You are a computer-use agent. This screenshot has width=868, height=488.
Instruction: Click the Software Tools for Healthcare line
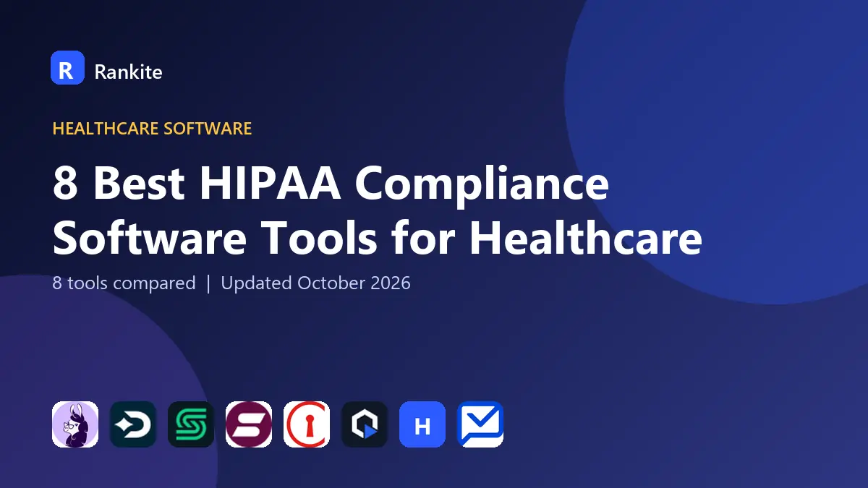click(x=377, y=238)
